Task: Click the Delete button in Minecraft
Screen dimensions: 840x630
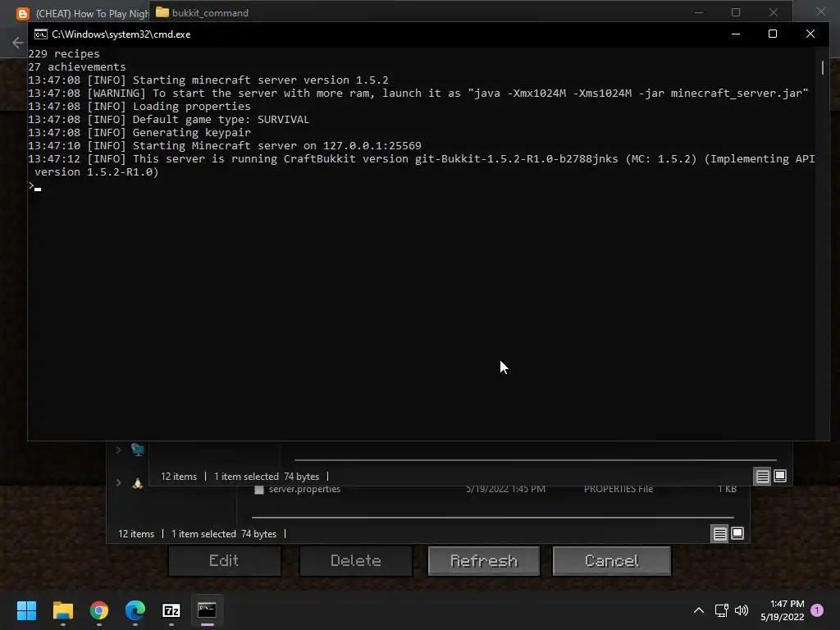Action: (x=356, y=561)
